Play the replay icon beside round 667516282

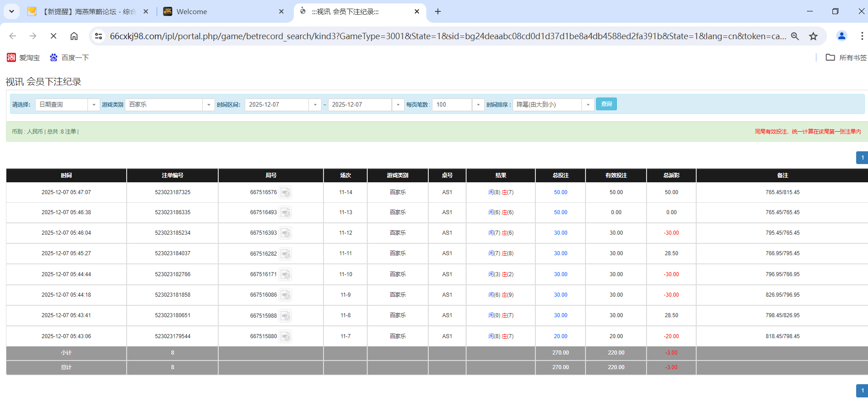pyautogui.click(x=286, y=254)
